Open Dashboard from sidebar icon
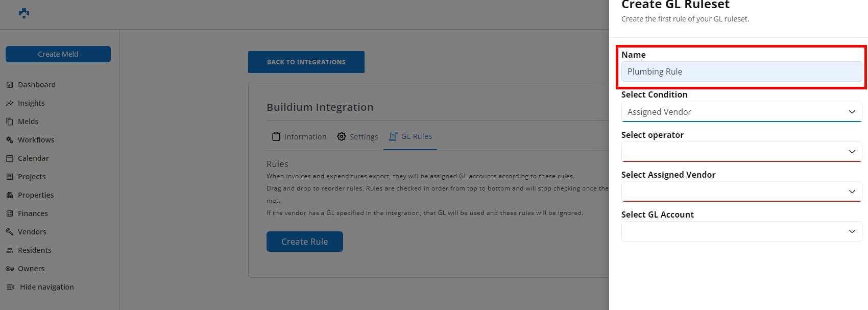868x310 pixels. click(10, 85)
